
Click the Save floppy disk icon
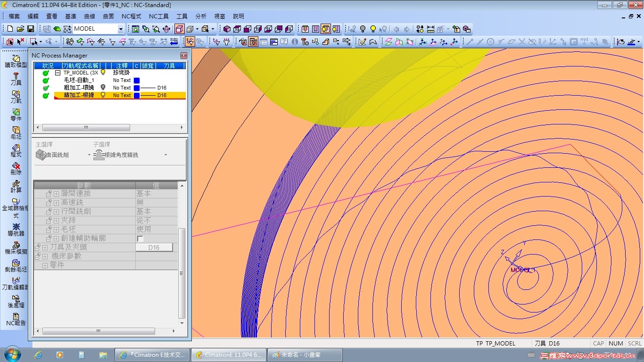point(31,29)
